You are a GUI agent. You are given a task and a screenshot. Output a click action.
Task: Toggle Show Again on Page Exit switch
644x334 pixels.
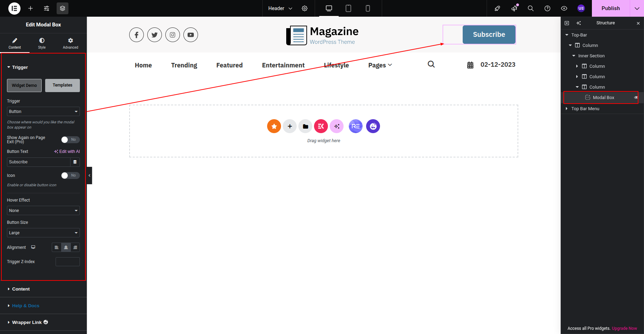click(71, 140)
